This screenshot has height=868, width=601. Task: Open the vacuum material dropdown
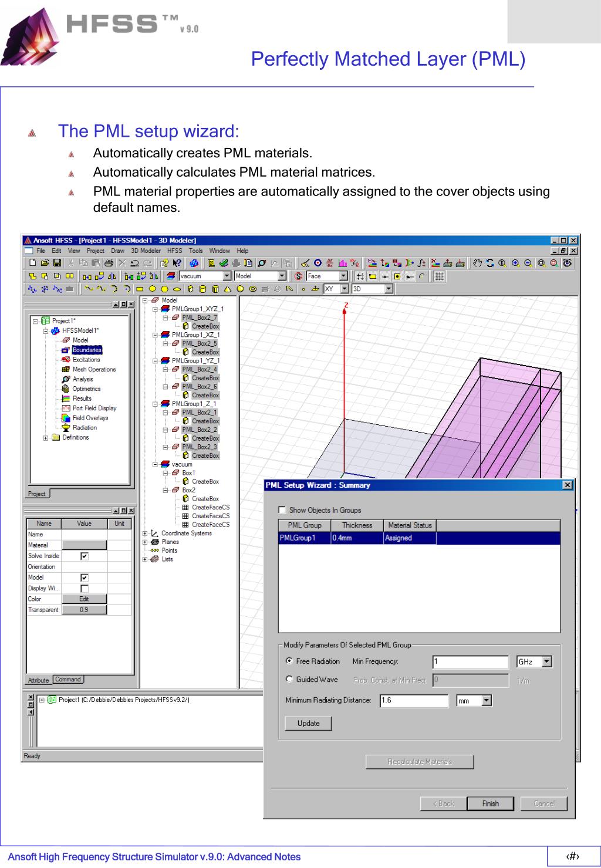coord(227,276)
